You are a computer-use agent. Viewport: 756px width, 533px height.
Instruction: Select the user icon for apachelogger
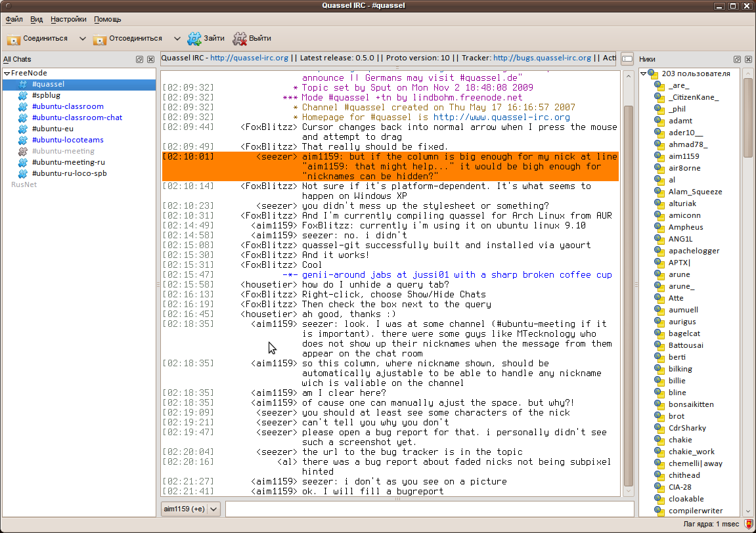pos(659,251)
